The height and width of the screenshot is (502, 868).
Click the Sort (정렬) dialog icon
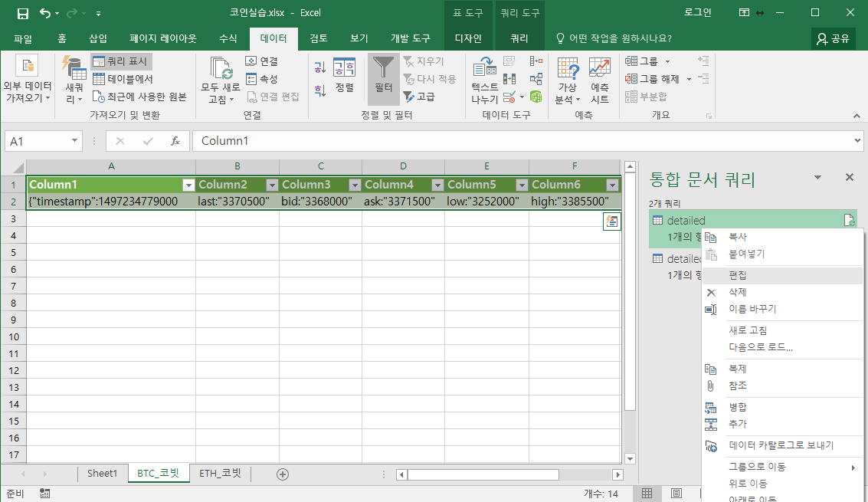tap(344, 75)
